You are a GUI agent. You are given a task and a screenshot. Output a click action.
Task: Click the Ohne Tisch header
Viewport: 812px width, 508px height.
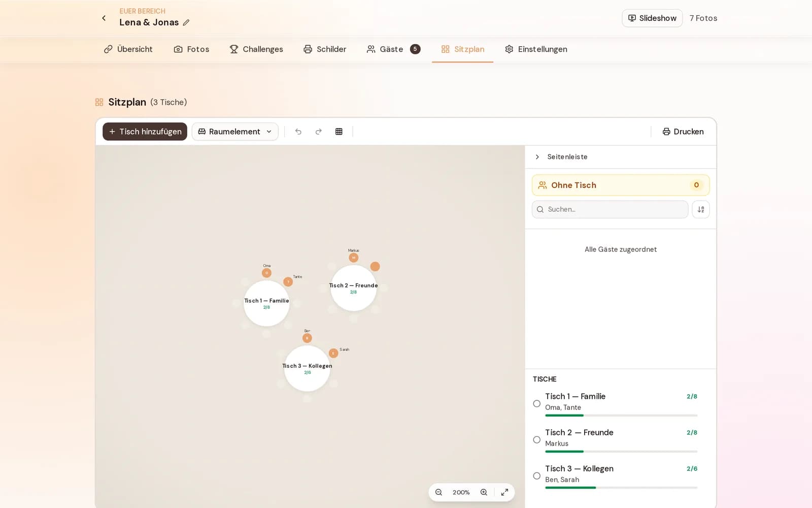621,185
